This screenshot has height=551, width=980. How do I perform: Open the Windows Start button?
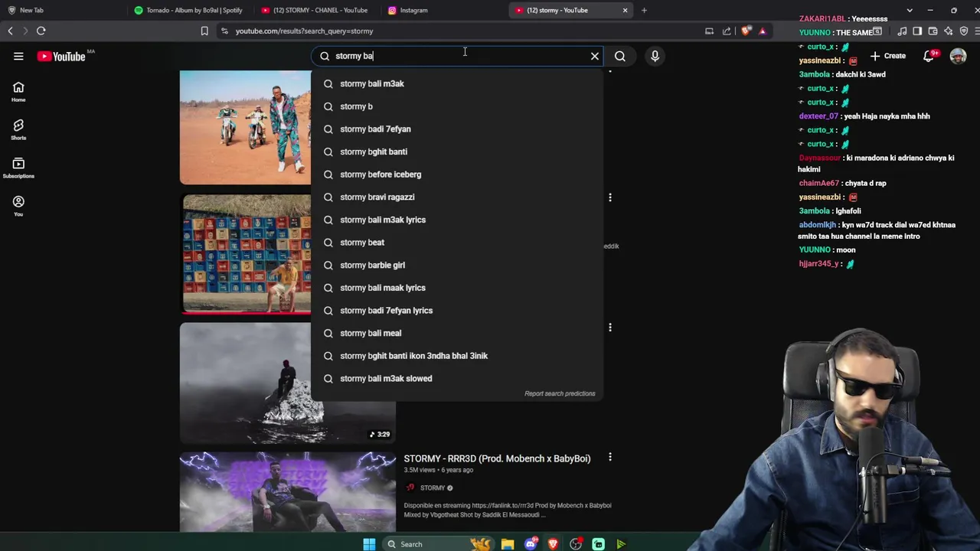369,544
